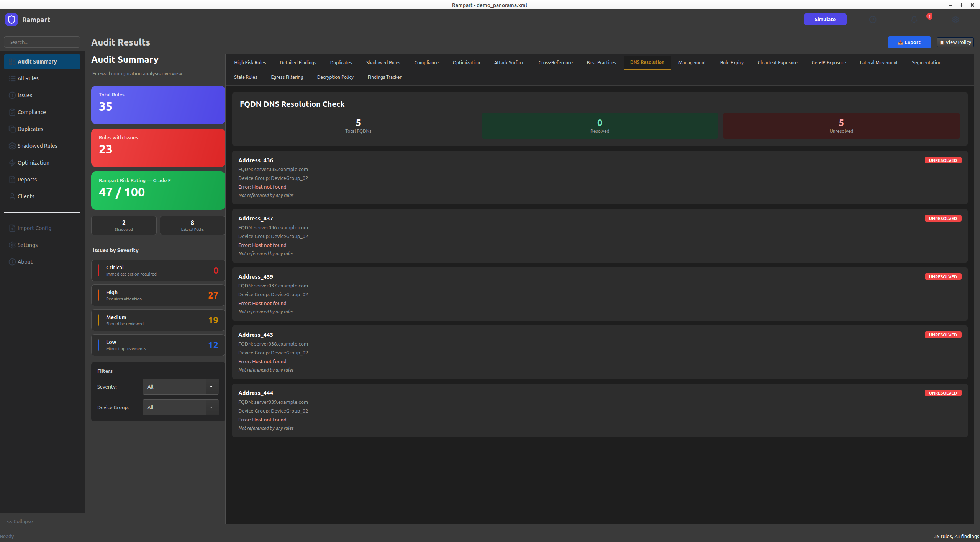This screenshot has width=980, height=542.
Task: Switch to the Cleartext Exposure tab
Action: (x=777, y=62)
